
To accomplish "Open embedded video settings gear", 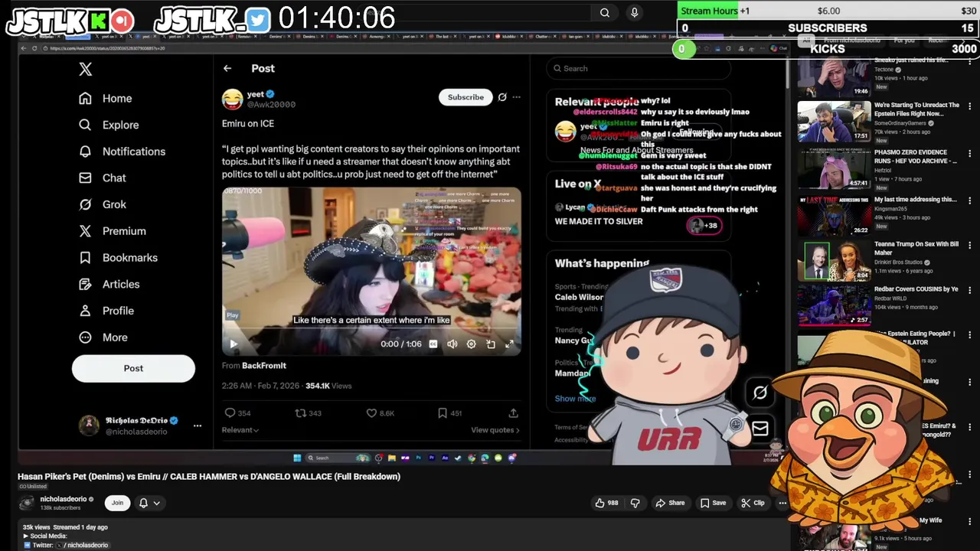I will tap(472, 344).
